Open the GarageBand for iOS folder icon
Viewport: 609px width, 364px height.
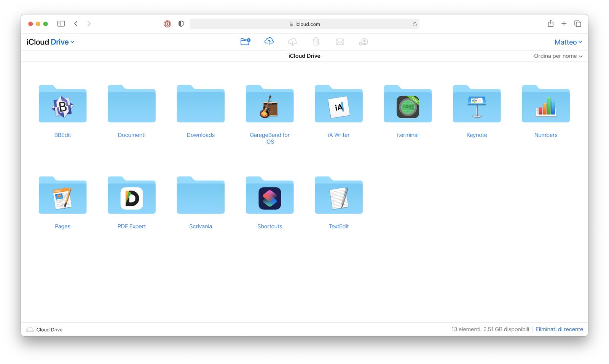pos(270,104)
